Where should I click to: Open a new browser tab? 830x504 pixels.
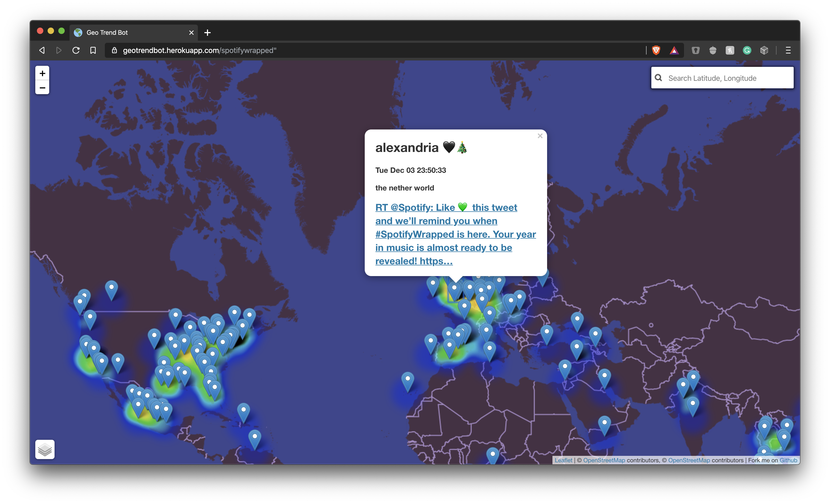click(207, 33)
